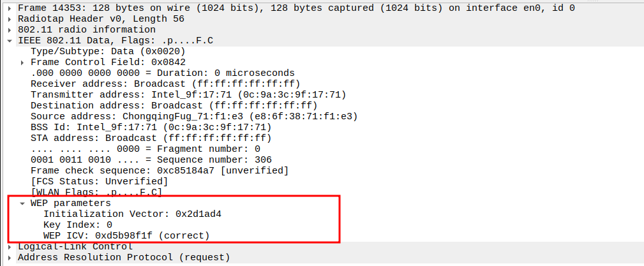Image resolution: width=644 pixels, height=266 pixels.
Task: Highlight the Source address ChongqingFug row
Action: tap(193, 117)
